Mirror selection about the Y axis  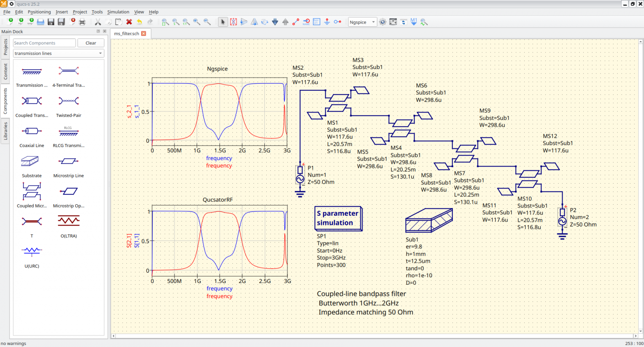coord(254,22)
